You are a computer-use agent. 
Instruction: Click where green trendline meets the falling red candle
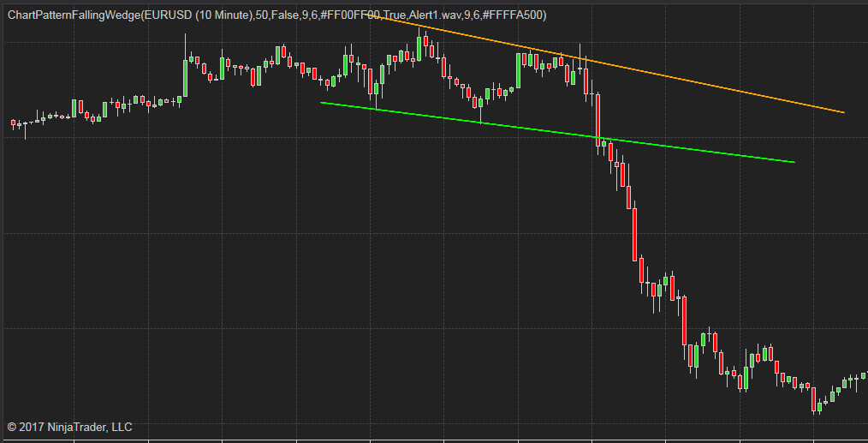point(599,137)
